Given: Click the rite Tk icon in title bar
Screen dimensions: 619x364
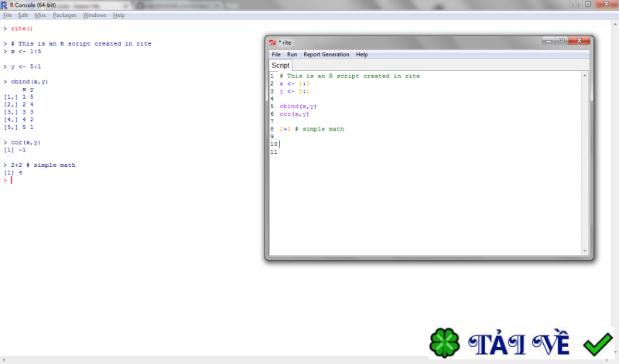Looking at the screenshot, I should click(x=272, y=43).
